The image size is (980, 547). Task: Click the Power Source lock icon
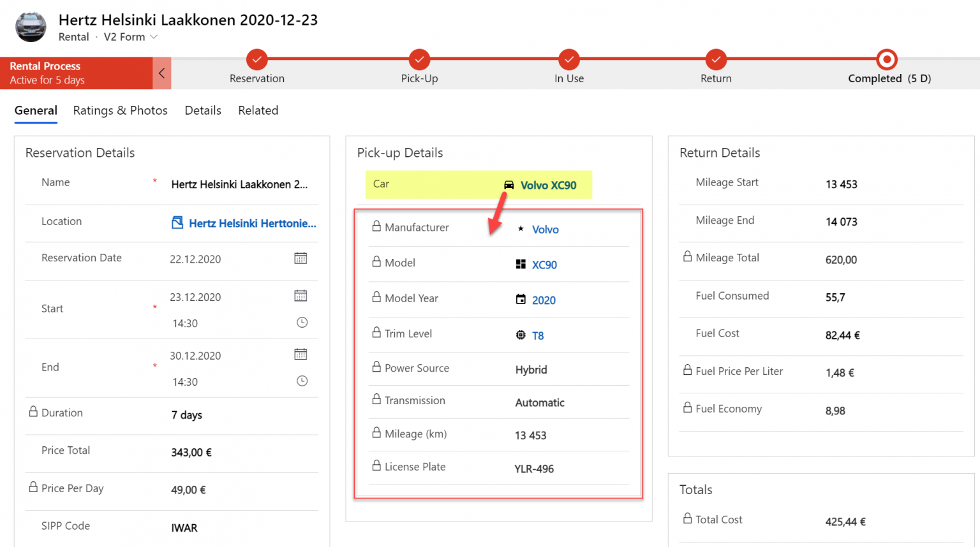coord(376,367)
